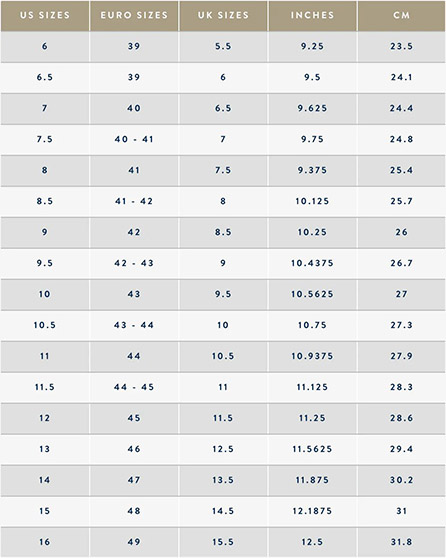
Task: Click the 9.625 inches value
Action: click(313, 109)
